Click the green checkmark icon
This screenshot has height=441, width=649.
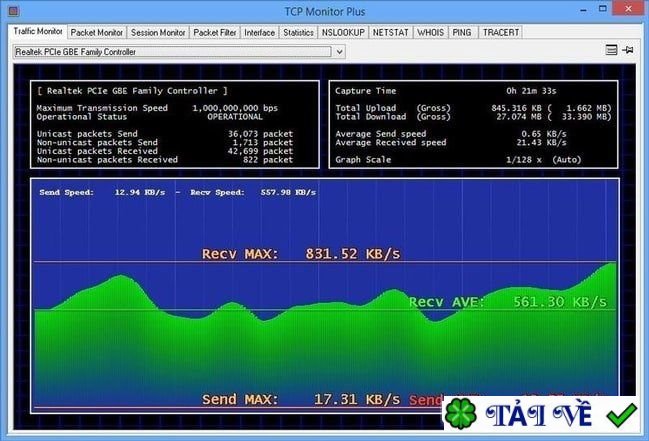(x=621, y=415)
